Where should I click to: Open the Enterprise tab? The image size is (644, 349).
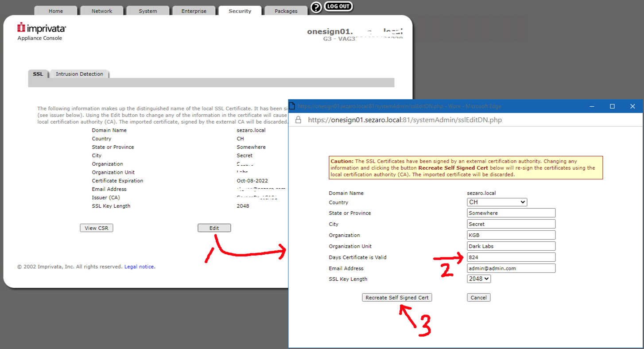[x=194, y=11]
